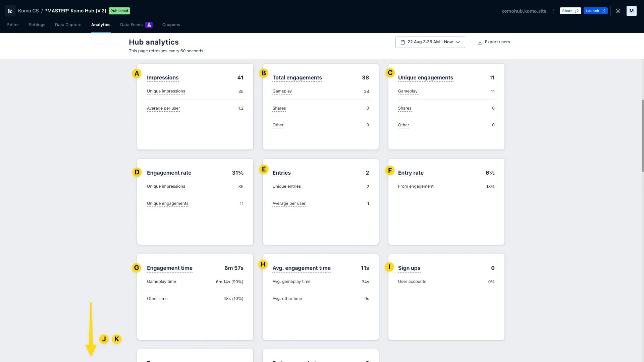
Task: Click the Avg. engagement time heading
Action: [302, 268]
